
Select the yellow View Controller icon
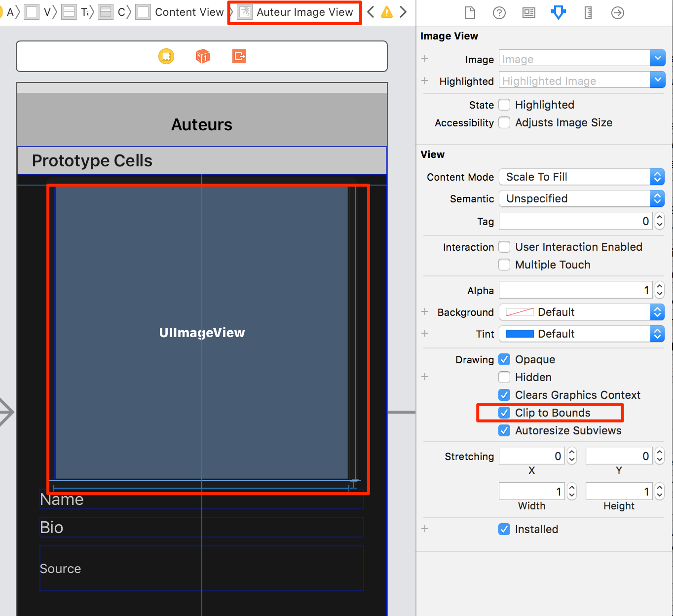166,56
